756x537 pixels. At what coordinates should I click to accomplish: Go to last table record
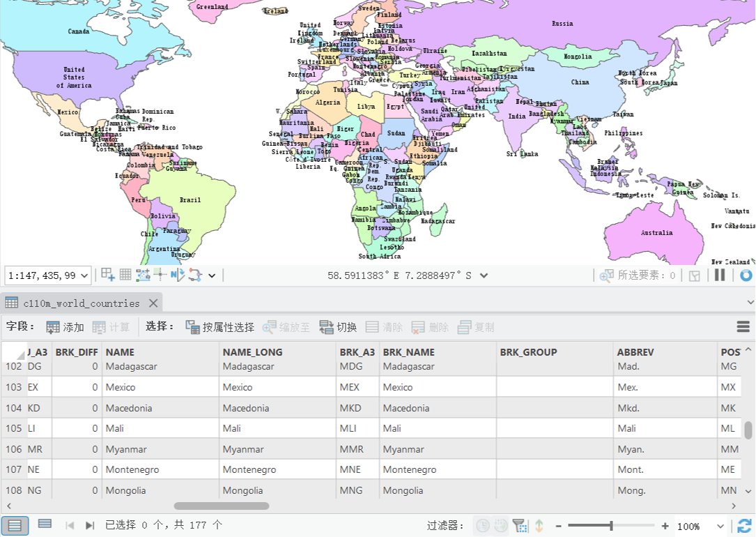pyautogui.click(x=90, y=525)
